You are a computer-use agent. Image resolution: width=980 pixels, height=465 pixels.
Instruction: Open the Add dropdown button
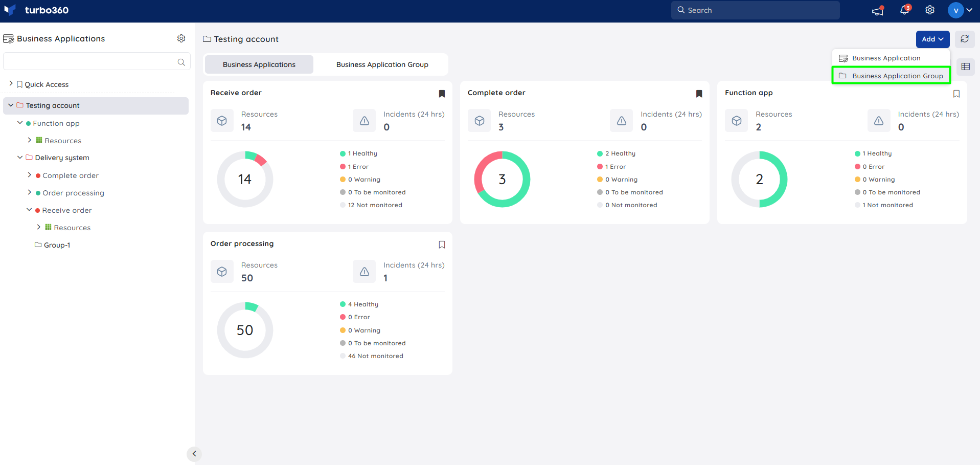pyautogui.click(x=932, y=39)
